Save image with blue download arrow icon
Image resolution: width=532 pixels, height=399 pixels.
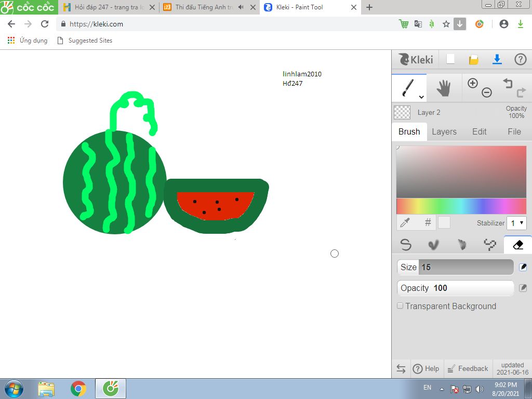pos(497,59)
